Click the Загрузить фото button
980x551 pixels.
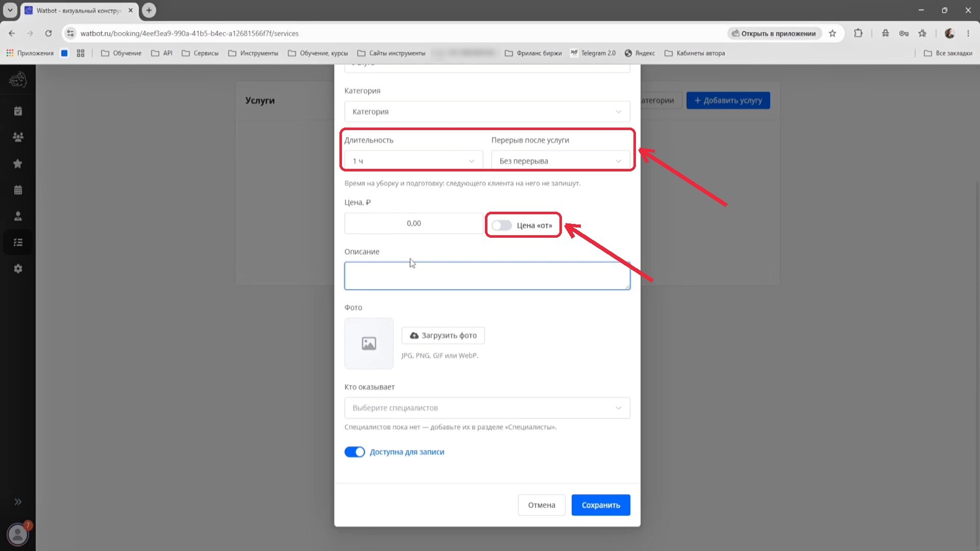[x=443, y=336]
